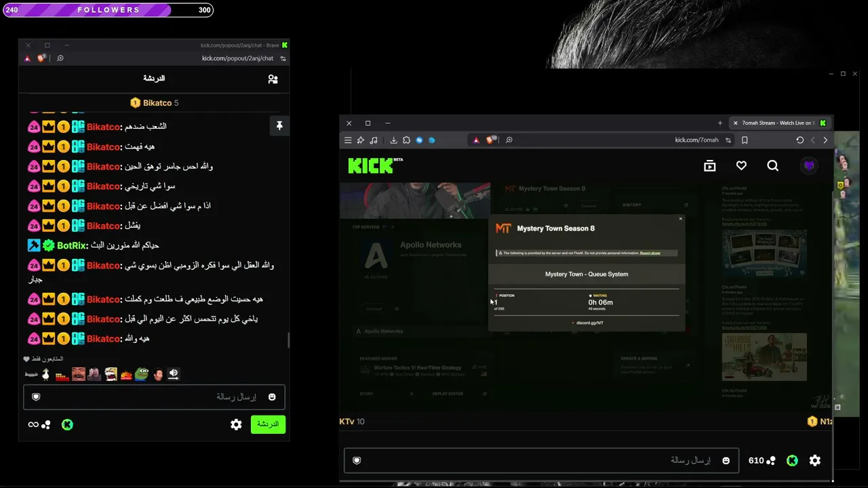The image size is (868, 488).
Task: Click the first blue extension icon in Brave toolbar
Action: click(x=419, y=140)
